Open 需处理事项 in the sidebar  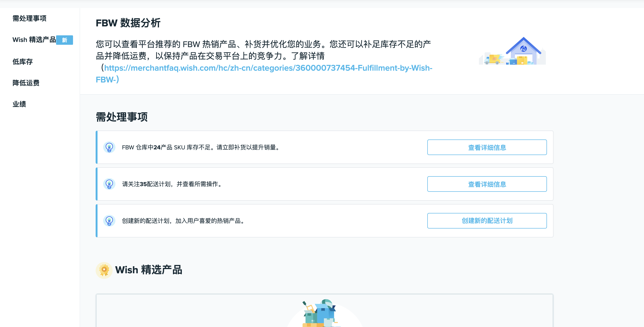tap(29, 19)
